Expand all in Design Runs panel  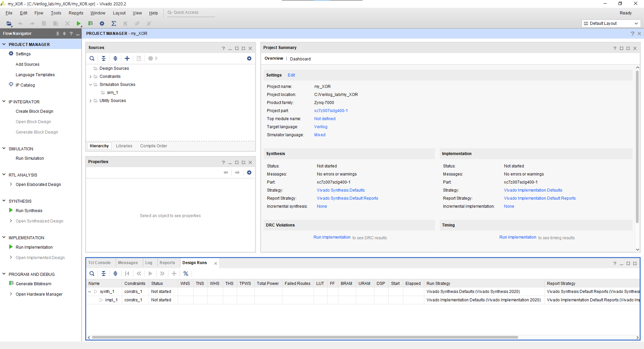pos(115,273)
